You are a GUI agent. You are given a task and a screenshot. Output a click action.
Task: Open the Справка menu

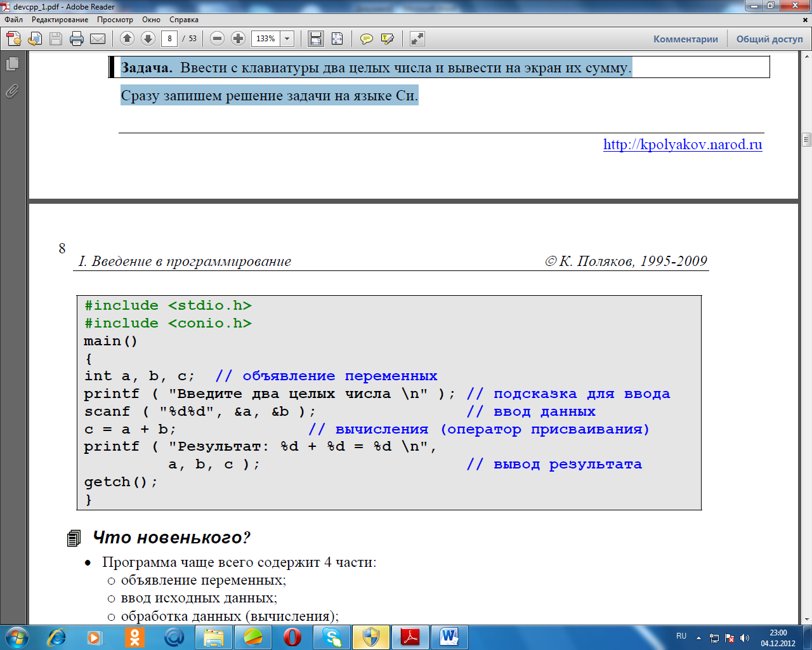point(184,20)
